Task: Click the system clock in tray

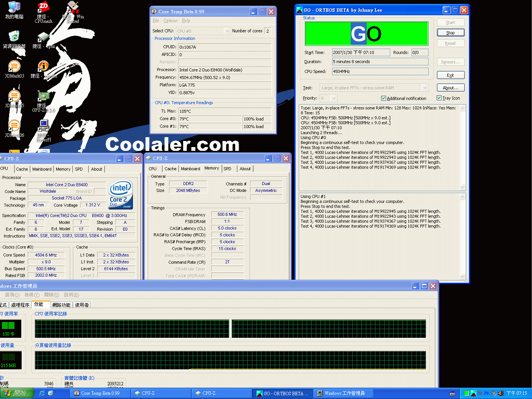Action: click(x=517, y=393)
